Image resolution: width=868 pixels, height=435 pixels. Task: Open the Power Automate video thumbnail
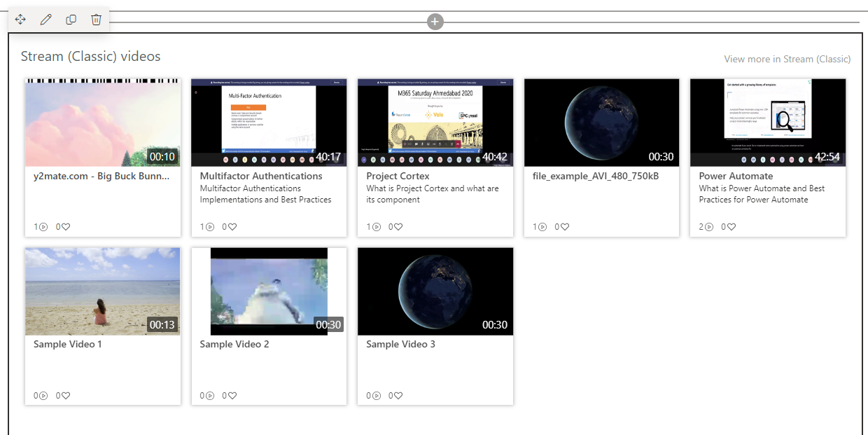click(767, 122)
